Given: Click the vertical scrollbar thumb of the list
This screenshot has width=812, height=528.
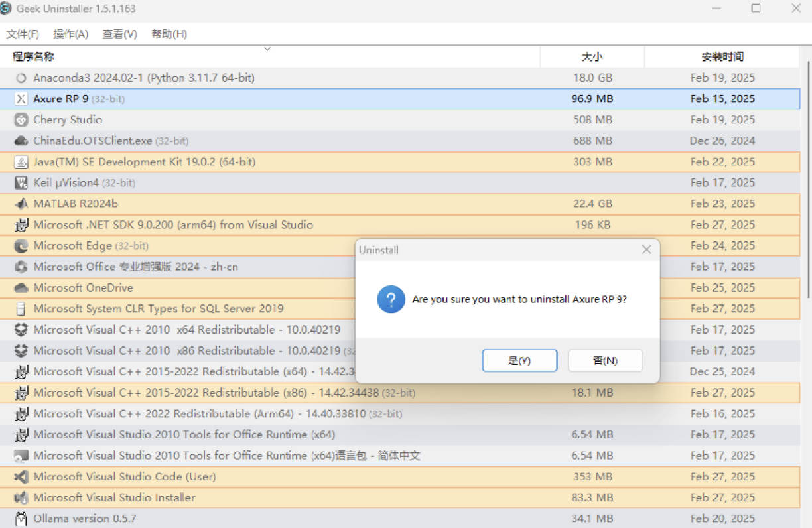Looking at the screenshot, I should [808, 179].
